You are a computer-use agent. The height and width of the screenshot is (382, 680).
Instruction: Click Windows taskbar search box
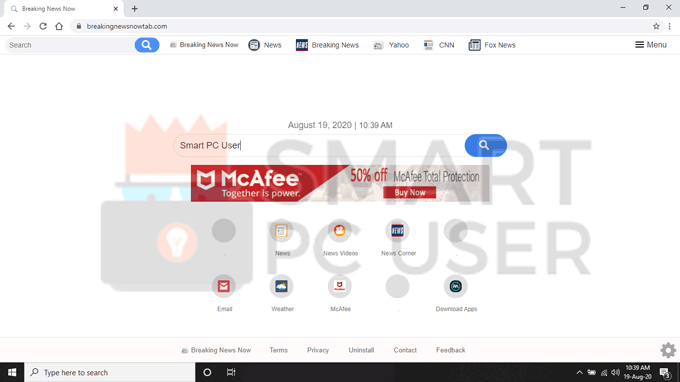click(x=110, y=372)
